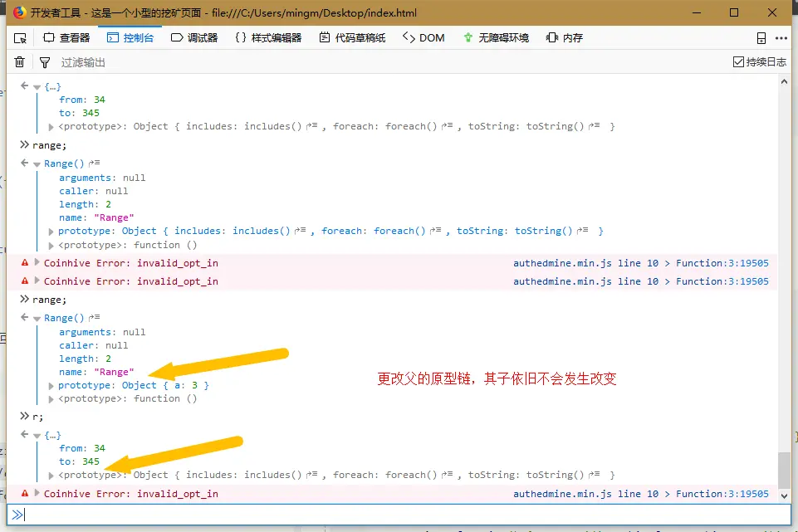Toggle the devtools dock side icon
Image resolution: width=798 pixels, height=532 pixels.
761,38
